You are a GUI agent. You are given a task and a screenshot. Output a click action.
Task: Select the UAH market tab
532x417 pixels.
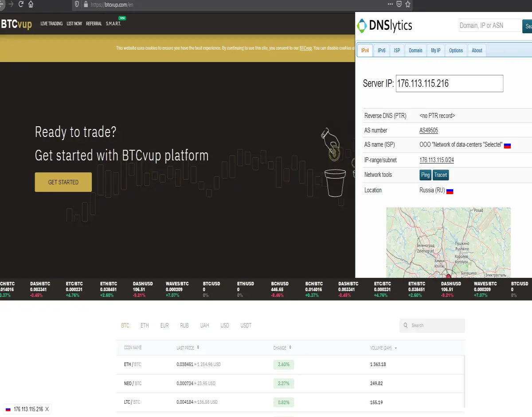click(x=204, y=325)
